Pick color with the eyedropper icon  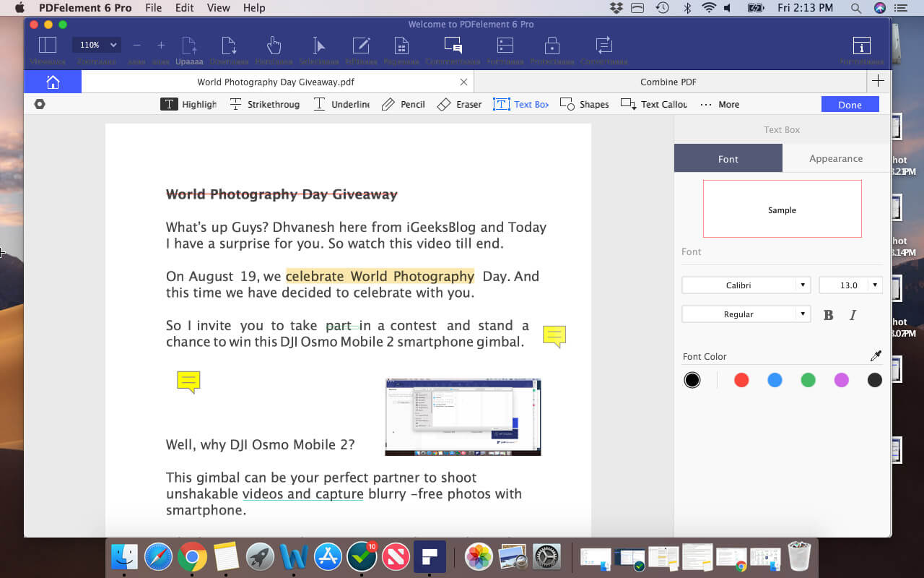coord(876,355)
